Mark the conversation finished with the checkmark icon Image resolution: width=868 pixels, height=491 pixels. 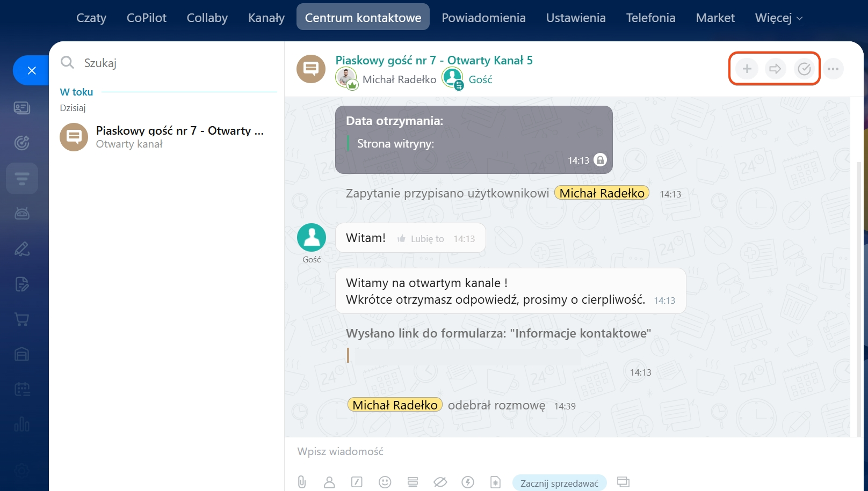[804, 69]
